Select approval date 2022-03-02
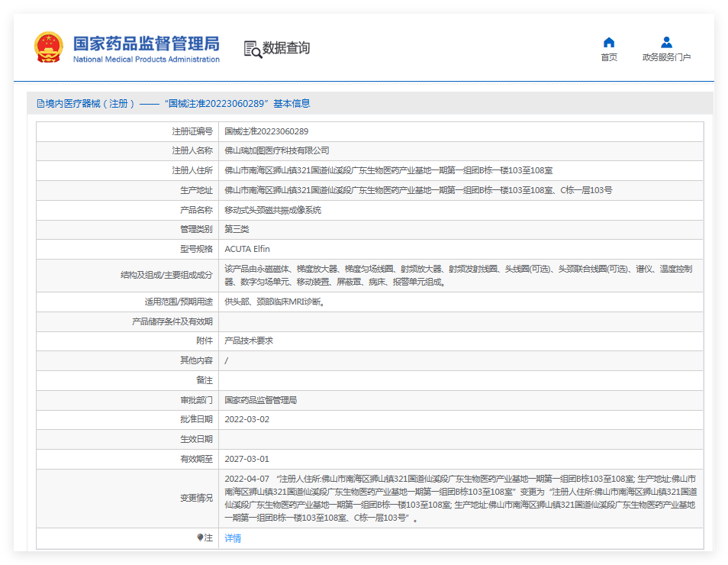The width and height of the screenshot is (728, 565). [x=247, y=419]
